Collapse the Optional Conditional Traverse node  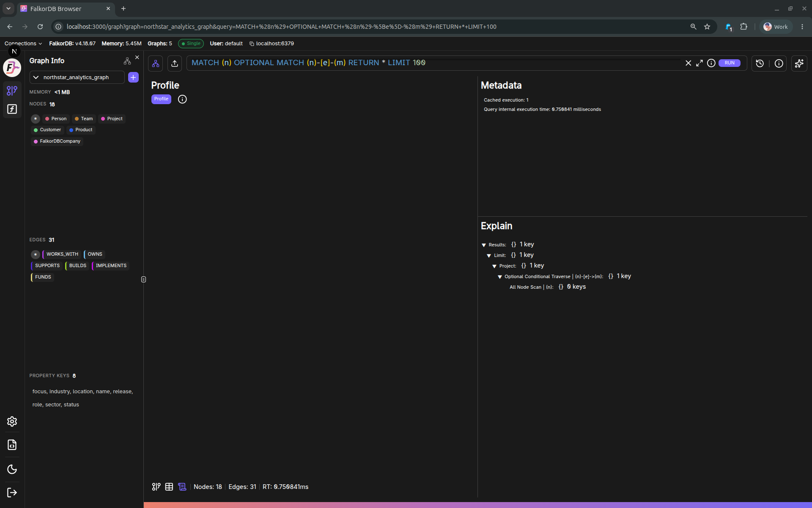(500, 277)
